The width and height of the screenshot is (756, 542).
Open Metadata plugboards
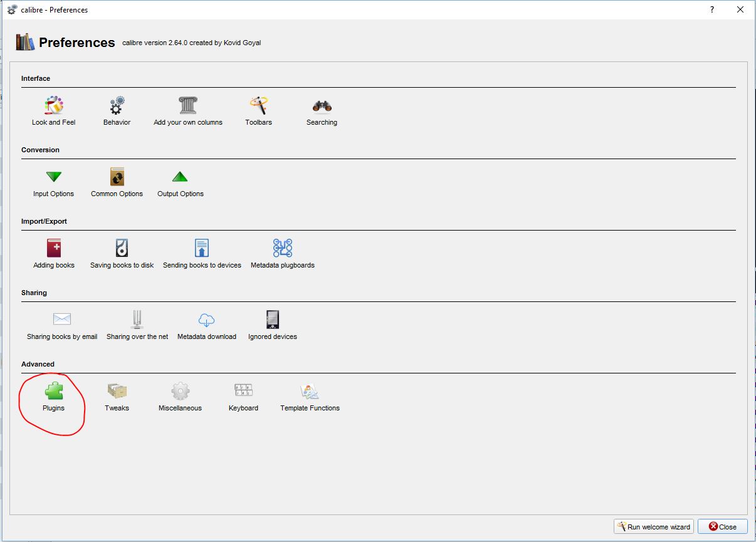point(283,254)
